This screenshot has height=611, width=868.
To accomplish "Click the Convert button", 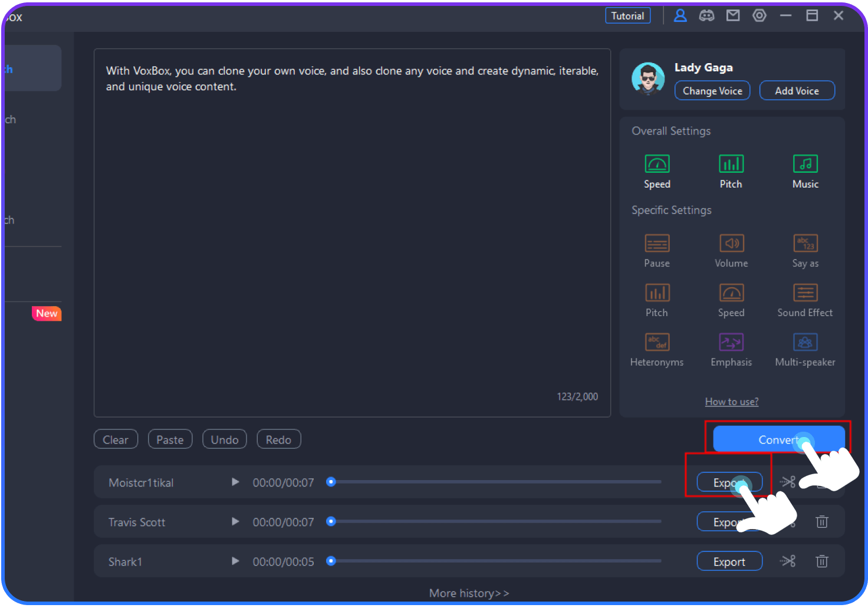I will coord(779,439).
